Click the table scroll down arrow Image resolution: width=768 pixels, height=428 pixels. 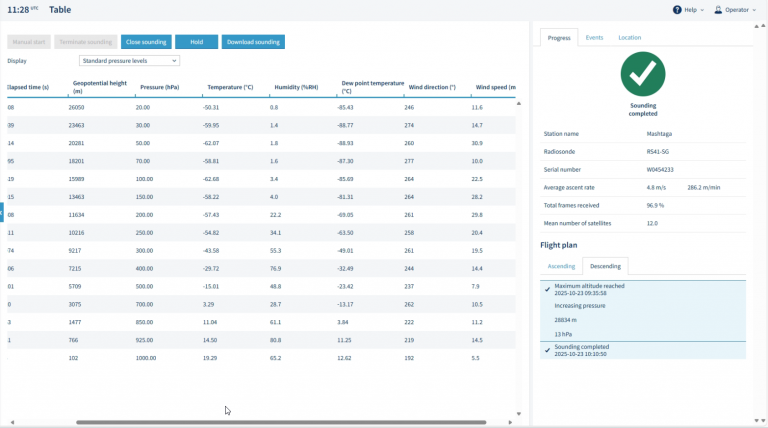pos(519,414)
